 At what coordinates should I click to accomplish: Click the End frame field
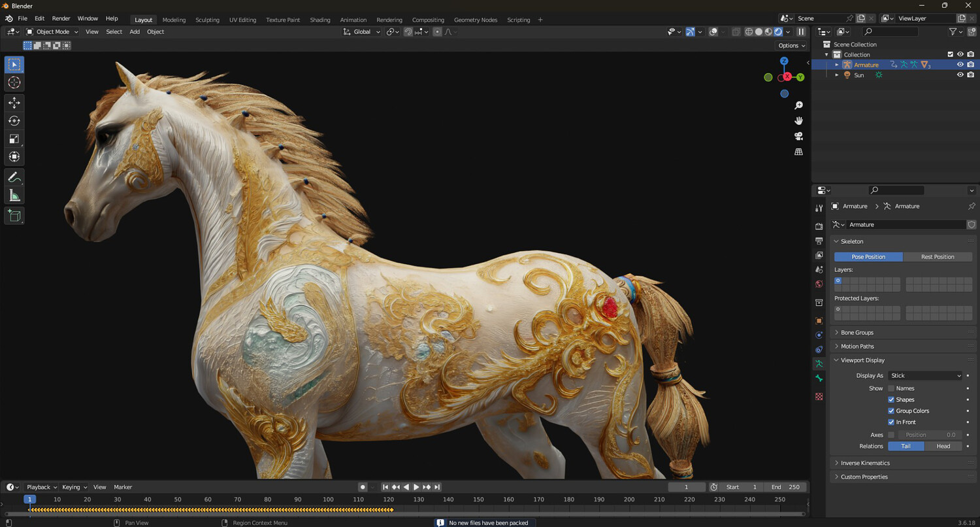pyautogui.click(x=787, y=487)
